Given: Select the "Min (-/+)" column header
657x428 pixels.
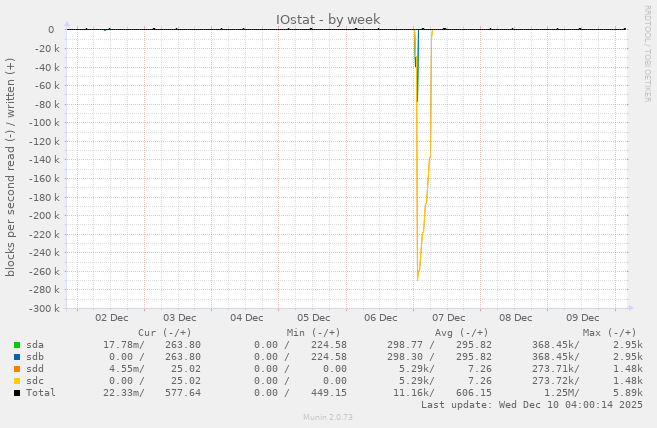Looking at the screenshot, I should click(313, 333).
